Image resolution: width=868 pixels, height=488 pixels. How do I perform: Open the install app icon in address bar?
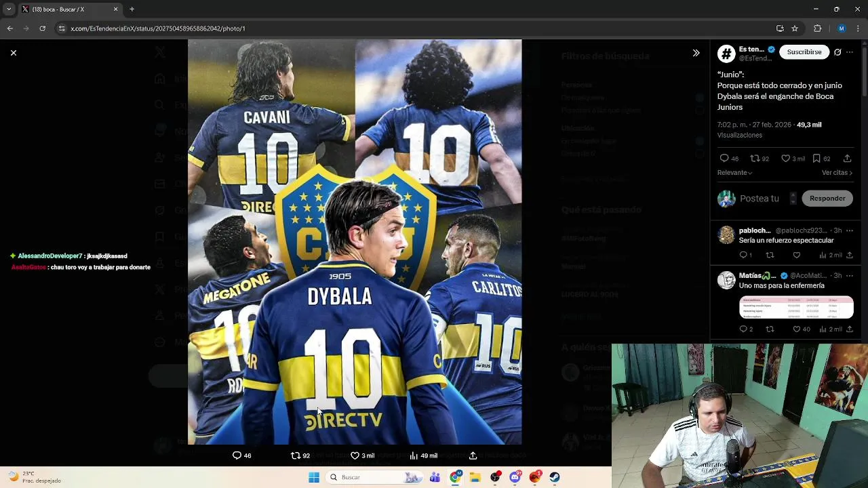click(x=780, y=28)
